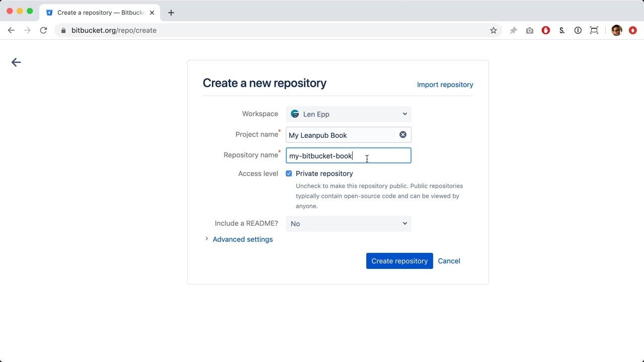The height and width of the screenshot is (362, 644).
Task: Open the Chrome profile avatar
Action: [x=616, y=30]
